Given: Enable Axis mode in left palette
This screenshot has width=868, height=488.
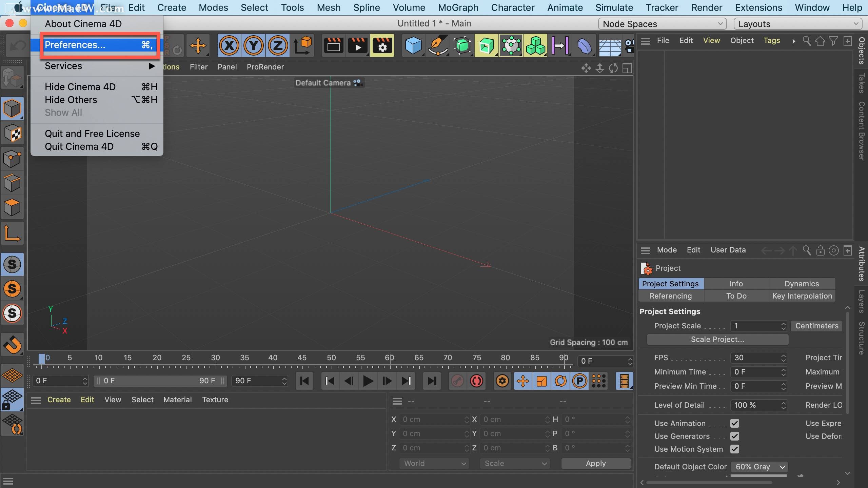Looking at the screenshot, I should [12, 233].
